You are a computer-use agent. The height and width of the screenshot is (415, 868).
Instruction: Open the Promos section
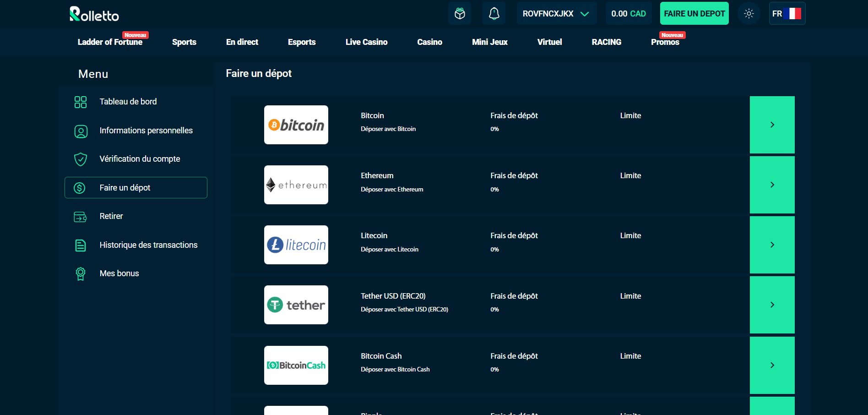coord(665,42)
